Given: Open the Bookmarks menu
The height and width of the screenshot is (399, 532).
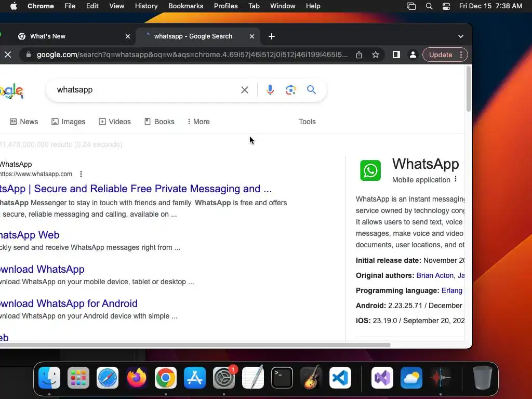Looking at the screenshot, I should (x=185, y=6).
